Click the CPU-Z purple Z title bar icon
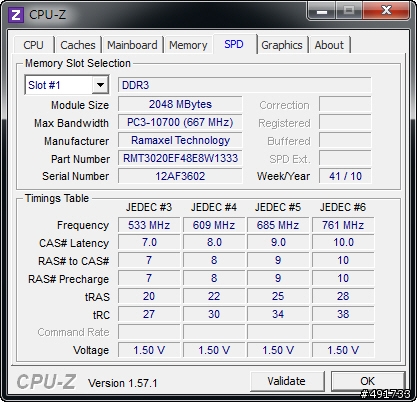 [x=16, y=15]
